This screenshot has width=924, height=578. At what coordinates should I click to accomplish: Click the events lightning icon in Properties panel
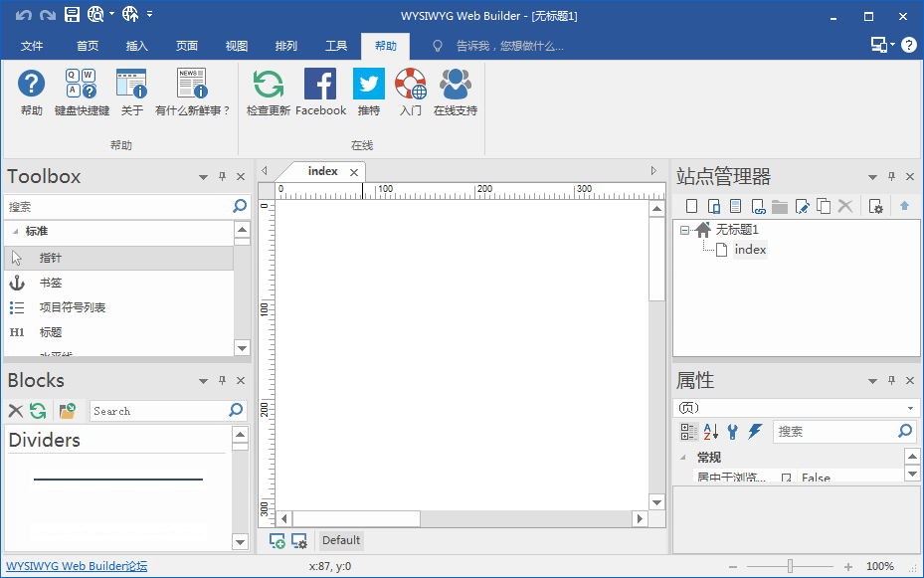click(753, 431)
